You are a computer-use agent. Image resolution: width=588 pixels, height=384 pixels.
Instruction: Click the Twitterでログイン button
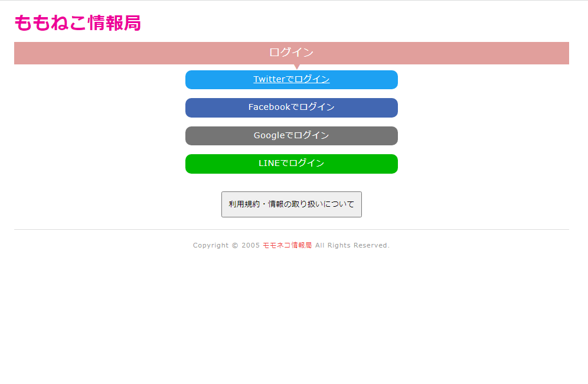coord(291,80)
